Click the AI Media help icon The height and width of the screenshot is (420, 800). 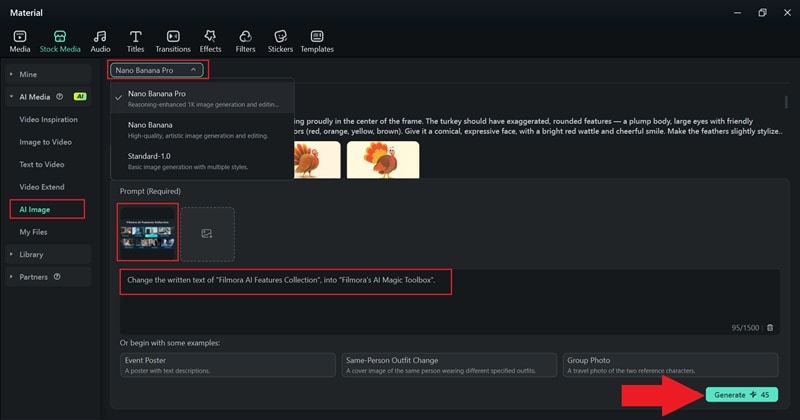pyautogui.click(x=60, y=96)
